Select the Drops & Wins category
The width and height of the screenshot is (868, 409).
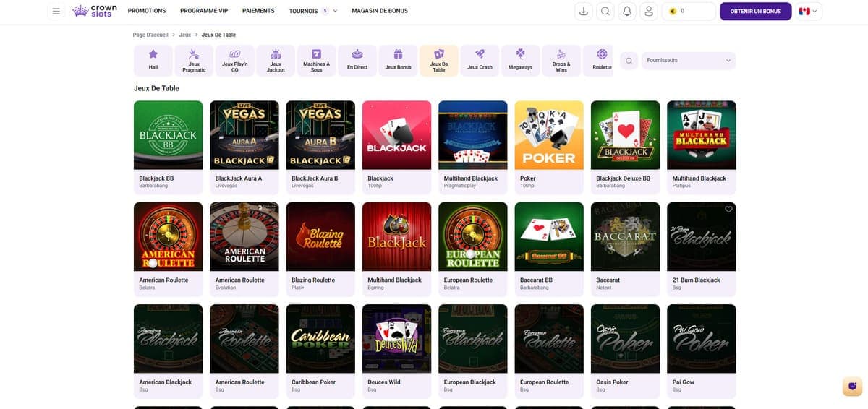pos(561,61)
